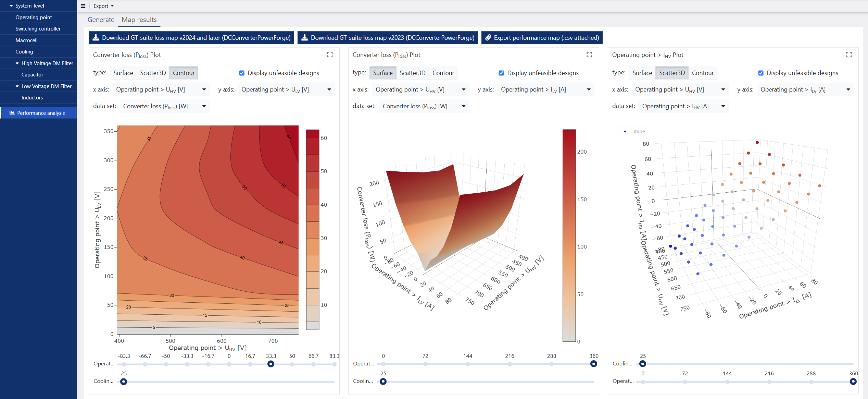Expand first Converter loss plot fullscreen

[x=330, y=55]
